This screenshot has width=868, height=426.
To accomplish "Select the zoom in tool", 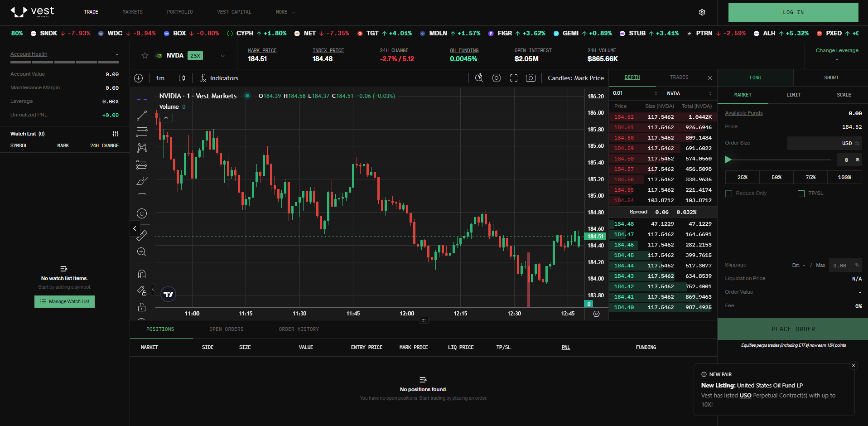I will (x=142, y=252).
